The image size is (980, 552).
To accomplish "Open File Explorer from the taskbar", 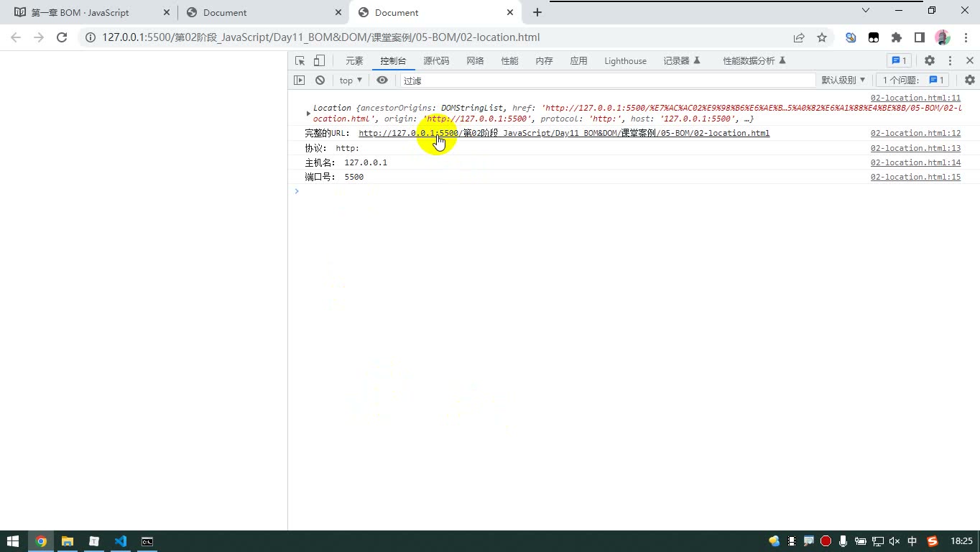I will (67, 541).
